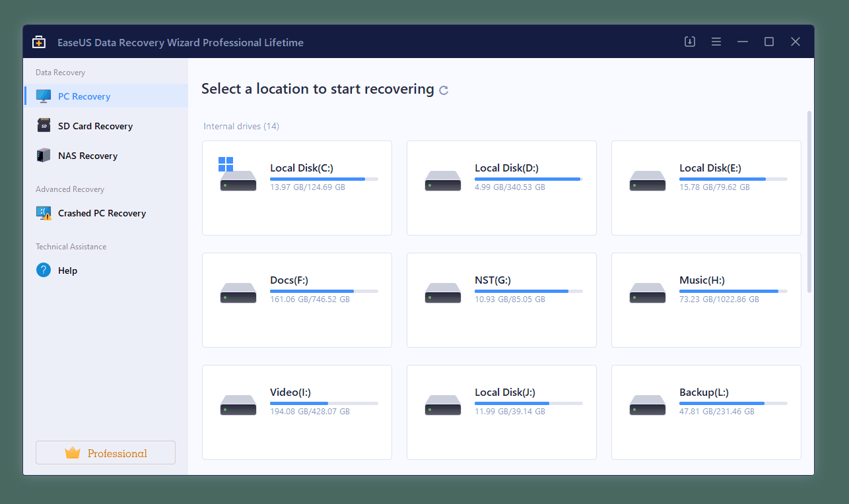Click the Video(I:) drive icon
Viewport: 849px width, 504px height.
[x=238, y=406]
